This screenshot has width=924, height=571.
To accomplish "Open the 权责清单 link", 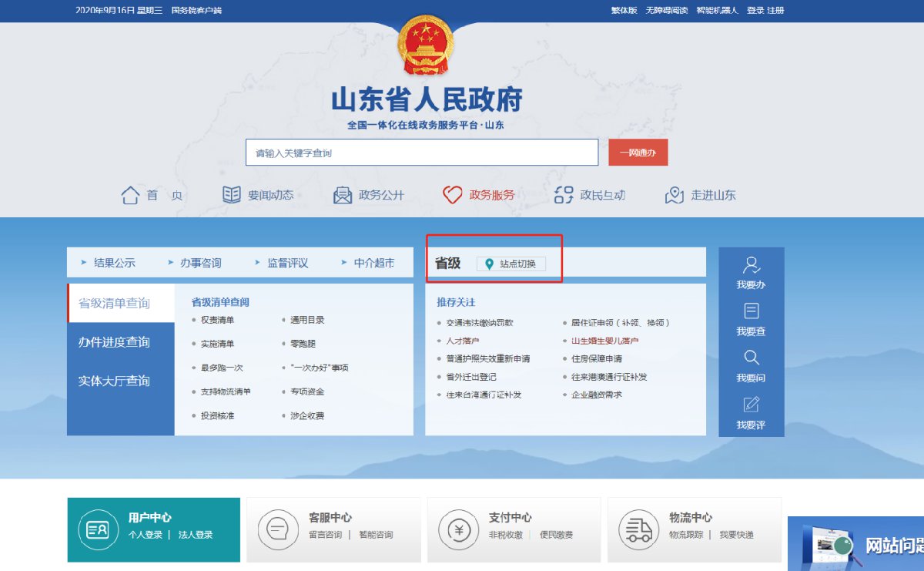I will coord(217,320).
